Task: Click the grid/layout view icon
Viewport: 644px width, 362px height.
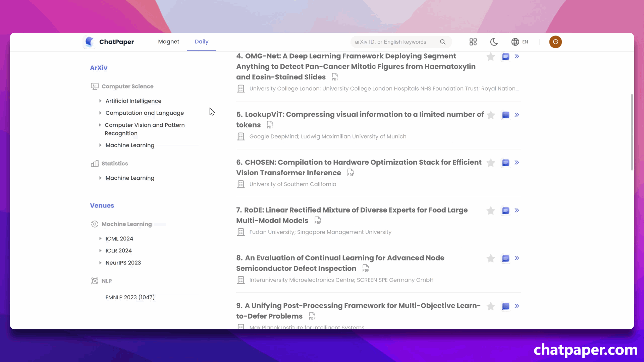Action: click(x=473, y=42)
